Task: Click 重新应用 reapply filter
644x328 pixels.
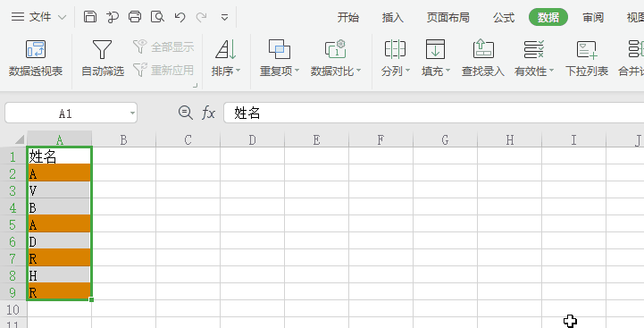Action: point(163,70)
